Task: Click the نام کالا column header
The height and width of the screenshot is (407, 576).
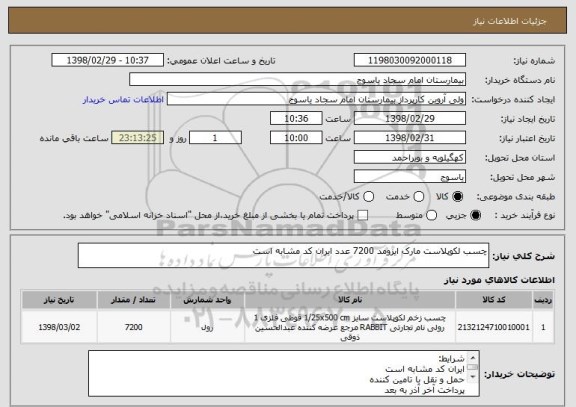Action: 350,300
